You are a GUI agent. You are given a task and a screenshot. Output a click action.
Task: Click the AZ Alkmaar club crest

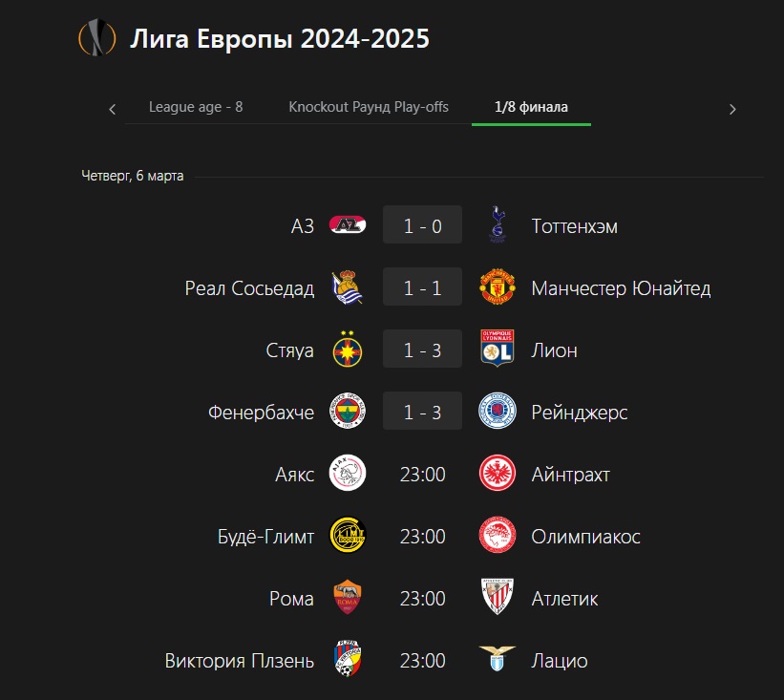[x=348, y=225]
